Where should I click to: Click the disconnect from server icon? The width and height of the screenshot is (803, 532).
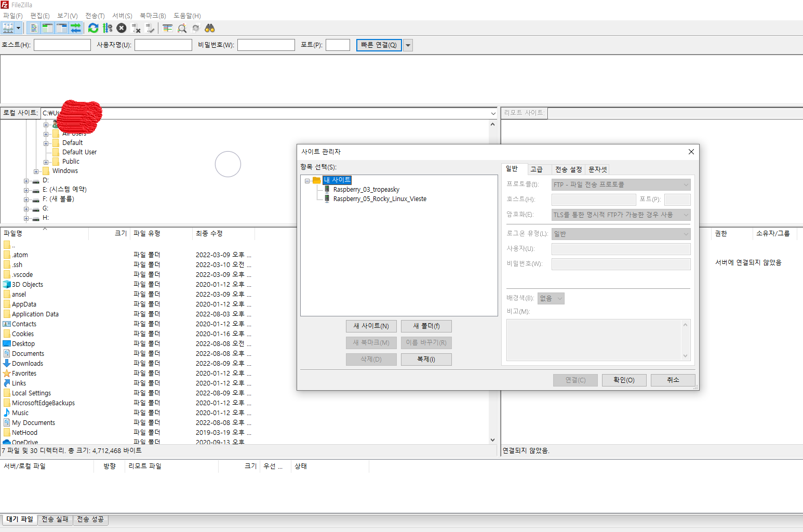pyautogui.click(x=136, y=28)
